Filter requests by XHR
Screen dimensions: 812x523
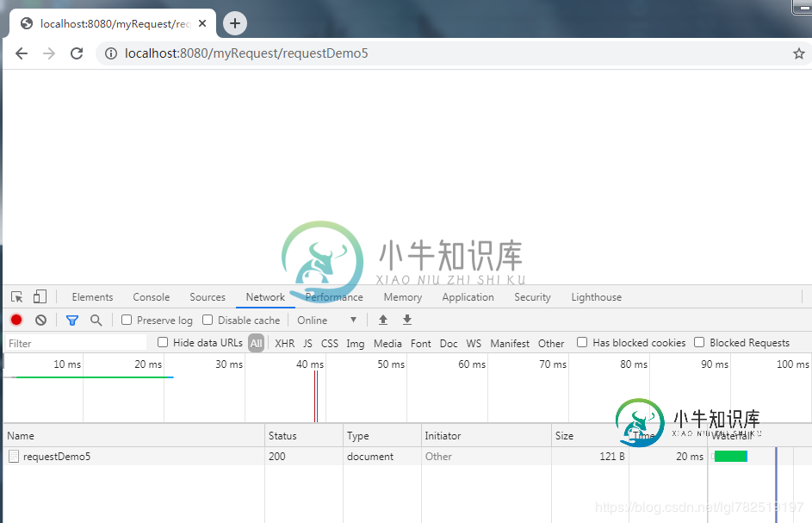coord(285,343)
